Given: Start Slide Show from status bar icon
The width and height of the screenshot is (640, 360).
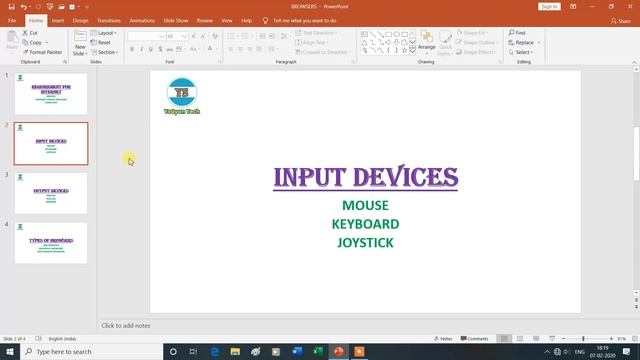Looking at the screenshot, I should coord(552,339).
